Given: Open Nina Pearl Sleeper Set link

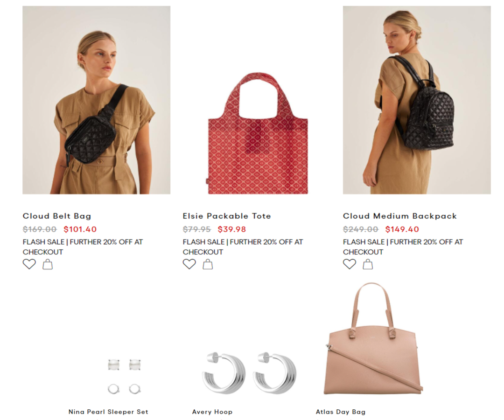Looking at the screenshot, I should click(108, 412).
